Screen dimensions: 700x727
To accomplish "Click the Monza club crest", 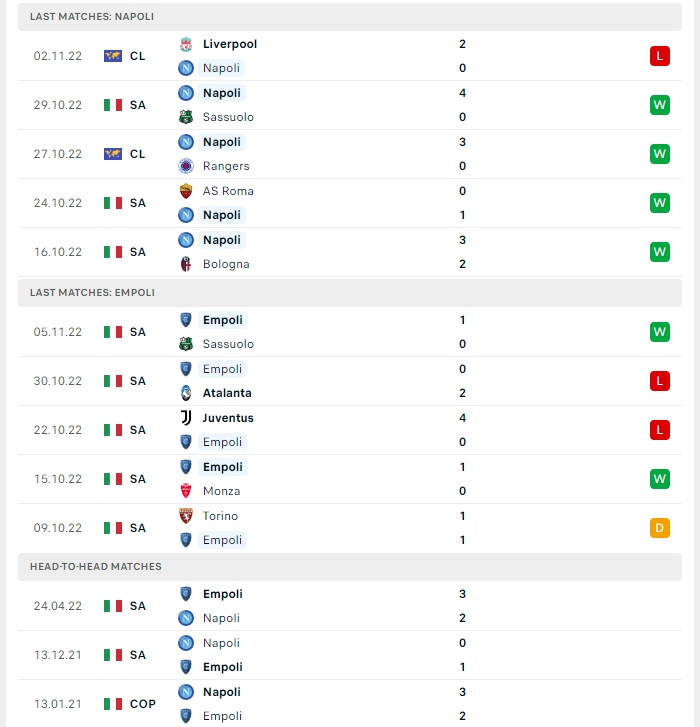I will [x=186, y=491].
